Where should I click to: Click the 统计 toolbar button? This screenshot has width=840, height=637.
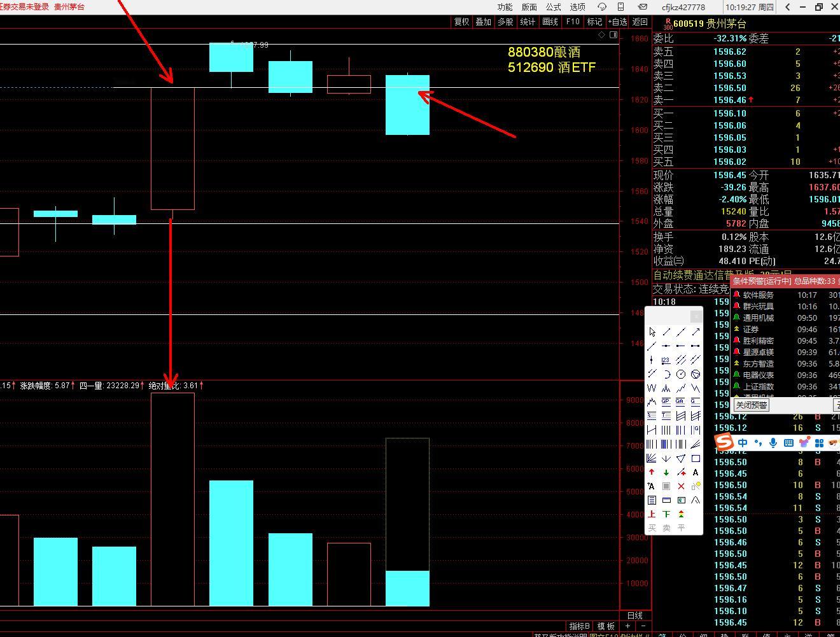(528, 22)
